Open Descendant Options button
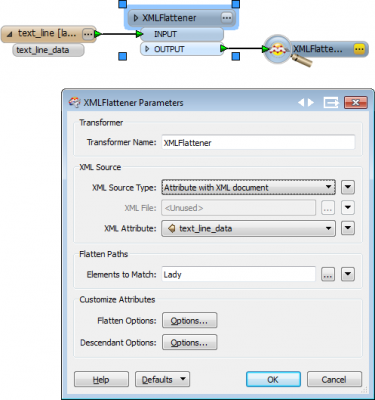Viewport: 375px width, 400px height. 190,342
